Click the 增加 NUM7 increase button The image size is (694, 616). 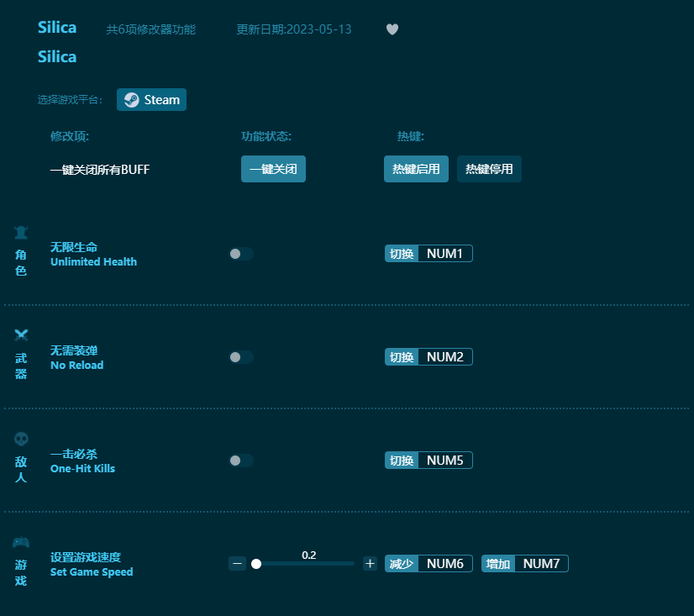point(524,563)
